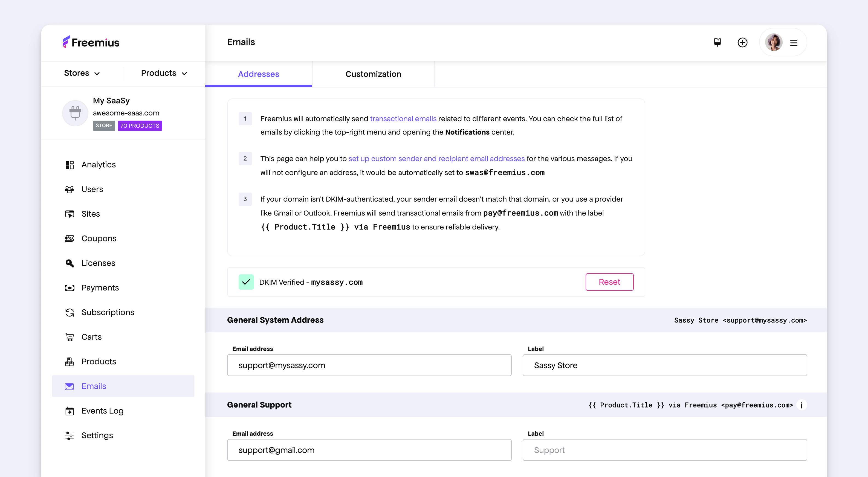Click the Events Log calendar icon
Viewport: 868px width, 477px height.
pyautogui.click(x=70, y=411)
